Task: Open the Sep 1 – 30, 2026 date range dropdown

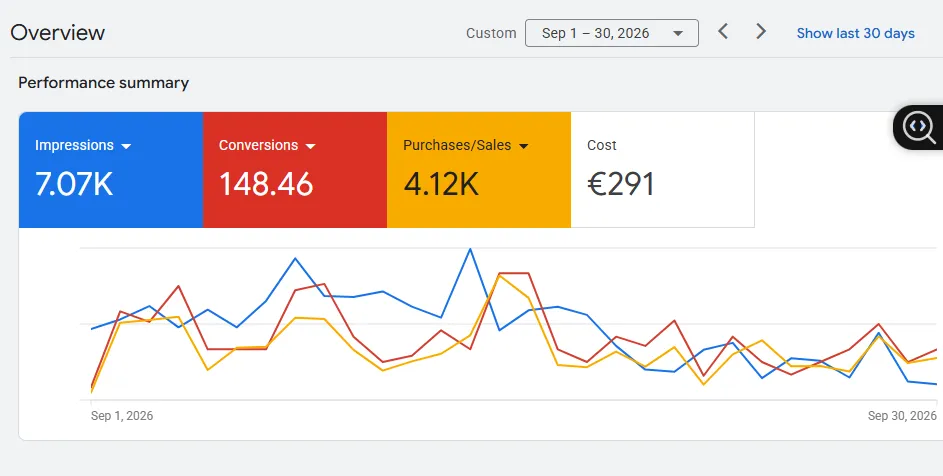Action: point(612,33)
